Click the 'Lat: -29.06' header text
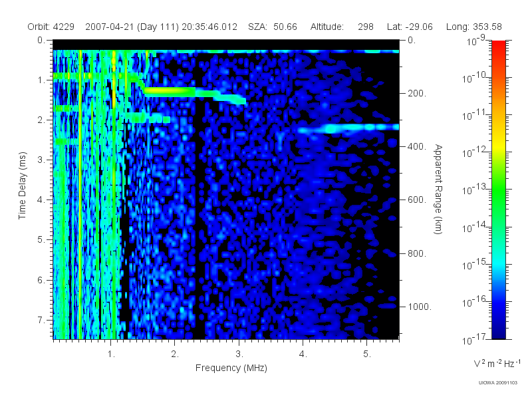The image size is (532, 399). (x=410, y=27)
